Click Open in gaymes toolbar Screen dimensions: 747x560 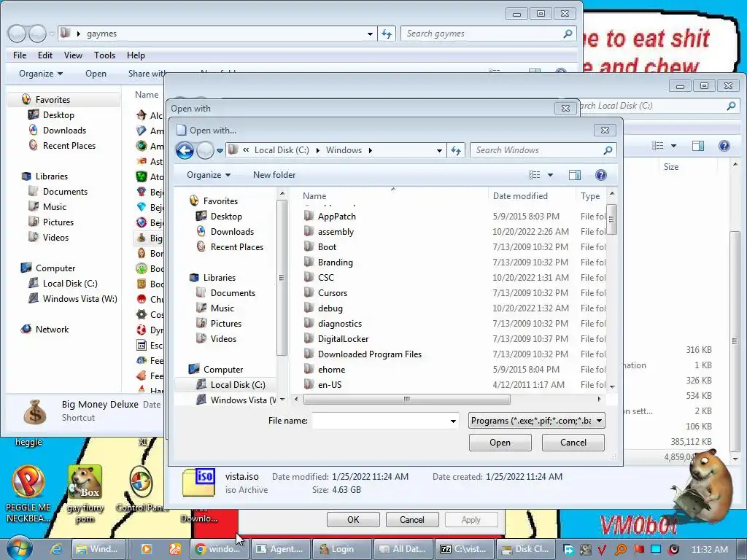point(96,74)
